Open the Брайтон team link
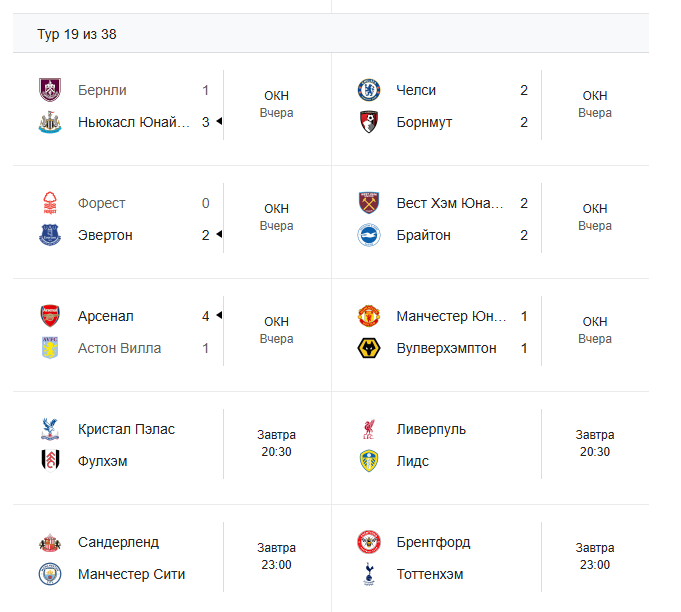Image resolution: width=681 pixels, height=612 pixels. (x=423, y=235)
